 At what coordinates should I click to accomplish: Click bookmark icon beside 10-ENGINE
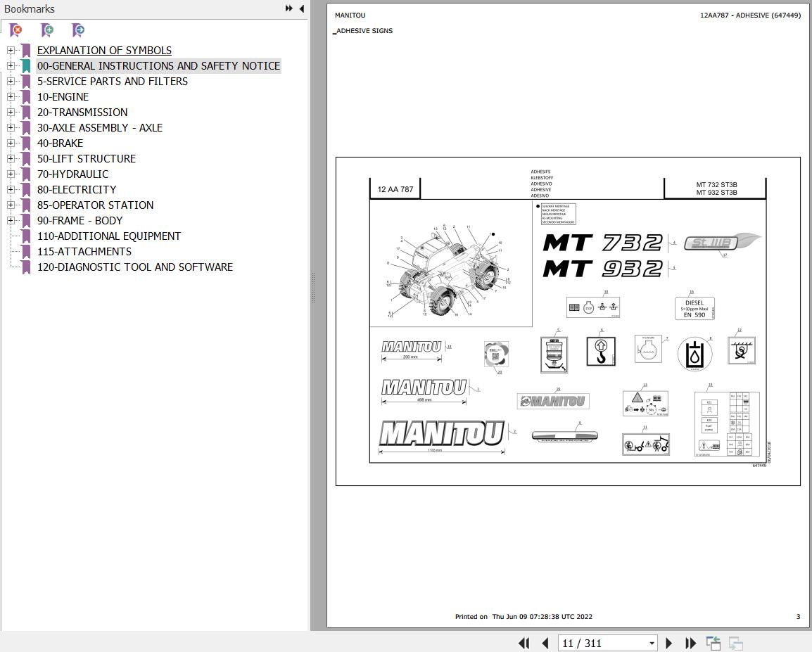[26, 97]
